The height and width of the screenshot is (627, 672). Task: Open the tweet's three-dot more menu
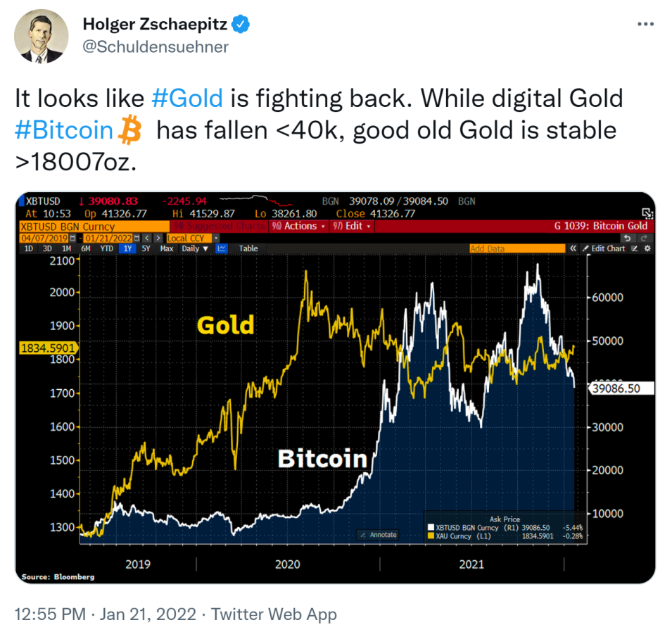click(645, 24)
